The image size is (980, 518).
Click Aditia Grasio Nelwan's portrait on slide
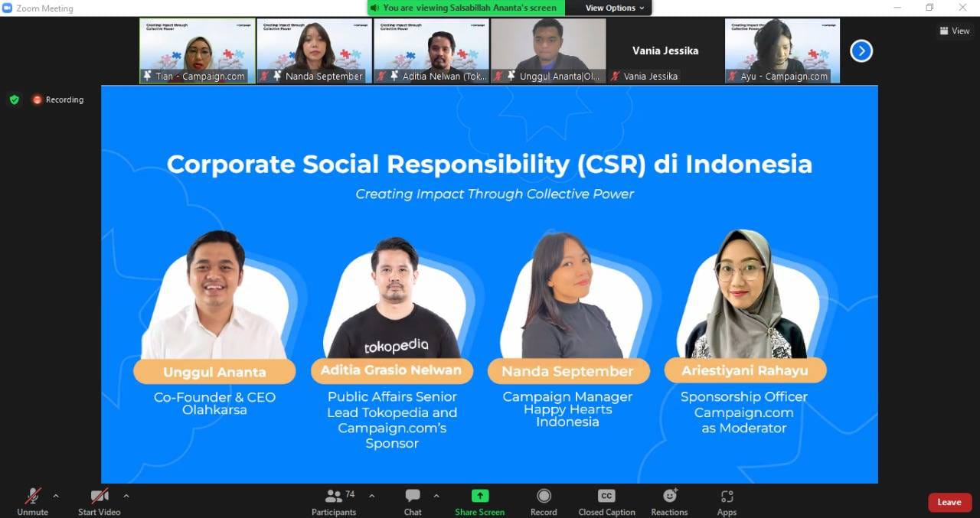pyautogui.click(x=394, y=298)
